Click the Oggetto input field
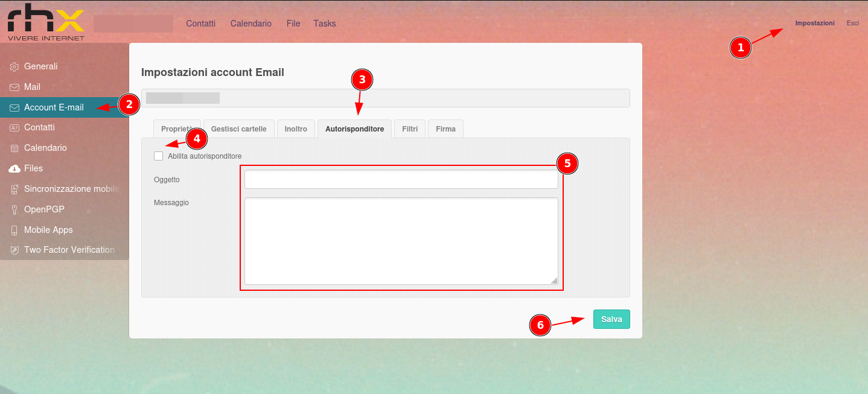The image size is (868, 394). pos(401,179)
